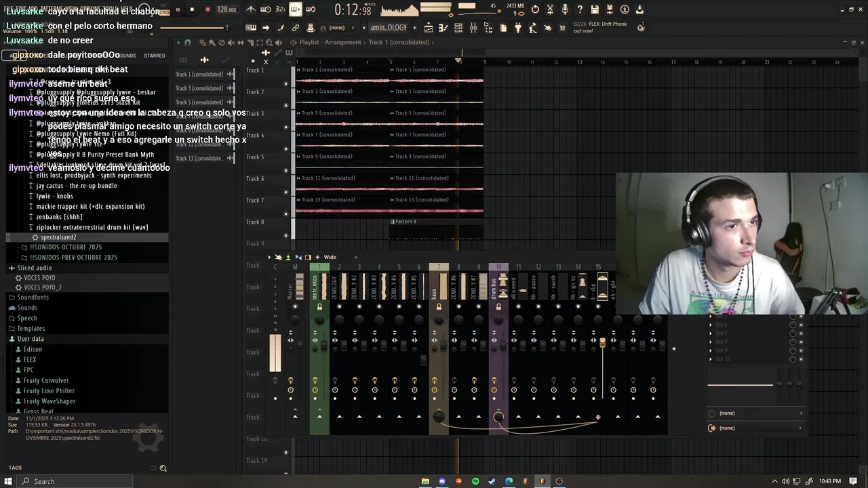
Task: Open the piano roll view icon
Action: 443,28
